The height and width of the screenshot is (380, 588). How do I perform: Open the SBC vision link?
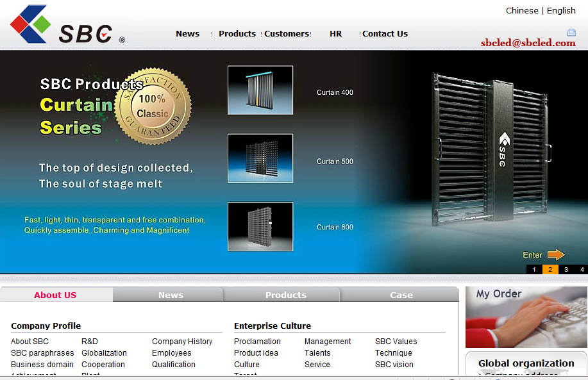394,364
